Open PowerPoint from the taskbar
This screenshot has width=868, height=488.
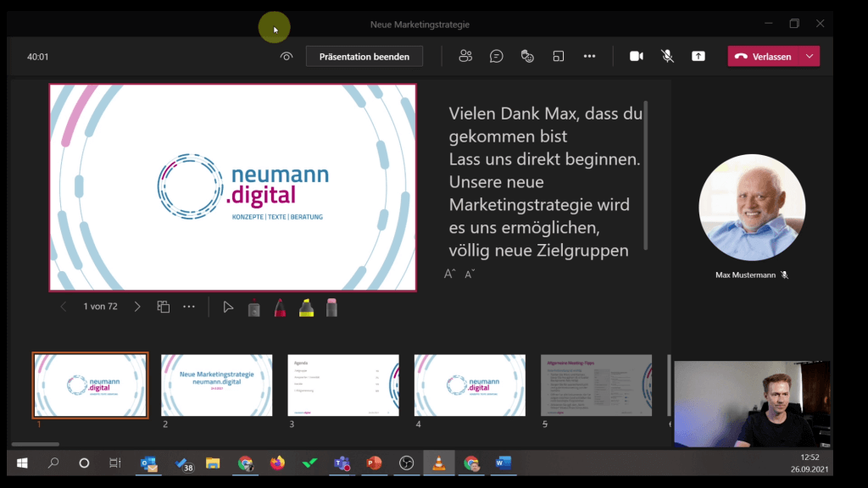pos(374,463)
